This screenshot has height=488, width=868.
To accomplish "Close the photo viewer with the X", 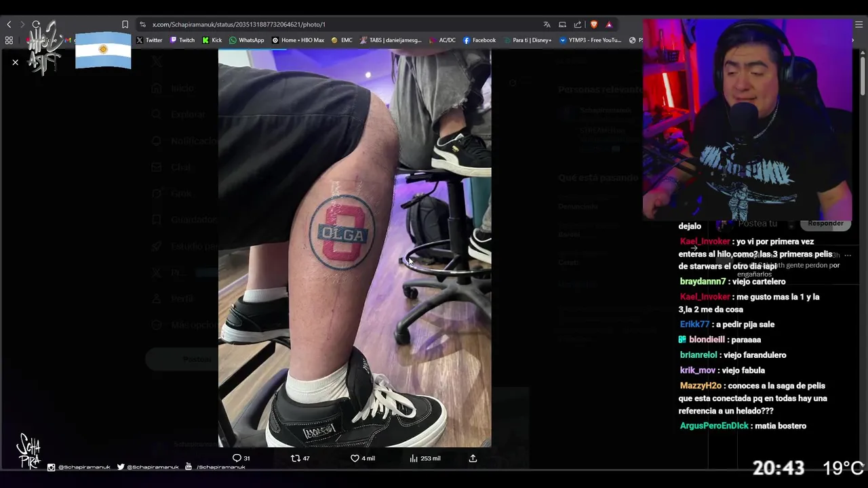I will coord(15,62).
